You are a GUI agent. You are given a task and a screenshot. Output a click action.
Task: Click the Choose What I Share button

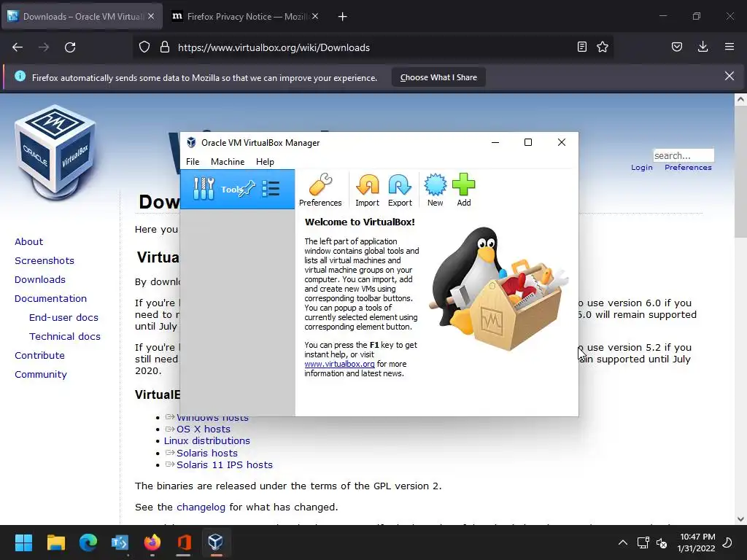click(x=438, y=77)
